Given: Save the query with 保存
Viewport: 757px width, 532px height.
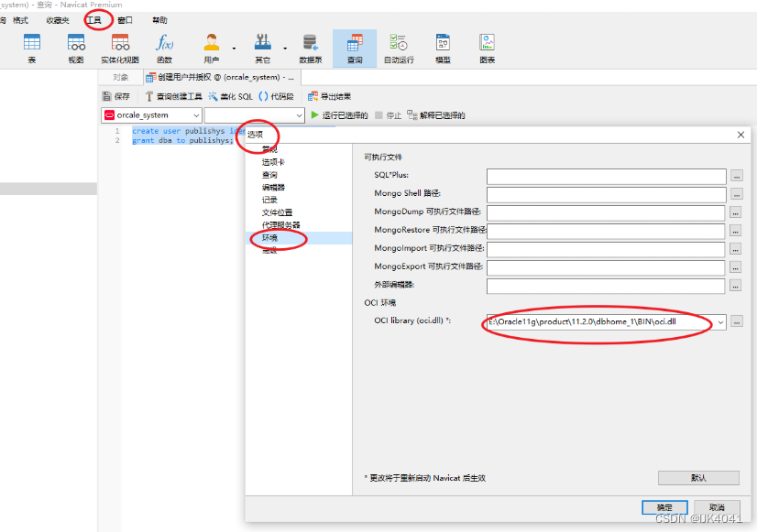Looking at the screenshot, I should 116,96.
